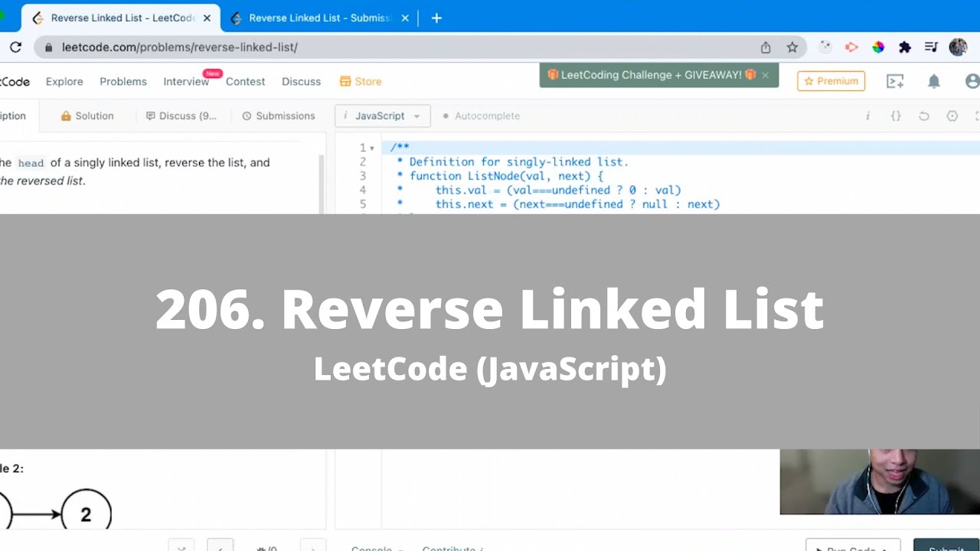Open Interview in the navbar
The width and height of the screenshot is (980, 551).
click(186, 81)
